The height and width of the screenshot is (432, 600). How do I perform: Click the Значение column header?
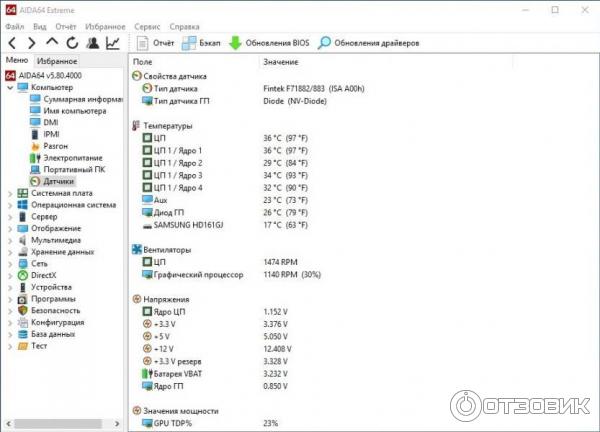[280, 62]
